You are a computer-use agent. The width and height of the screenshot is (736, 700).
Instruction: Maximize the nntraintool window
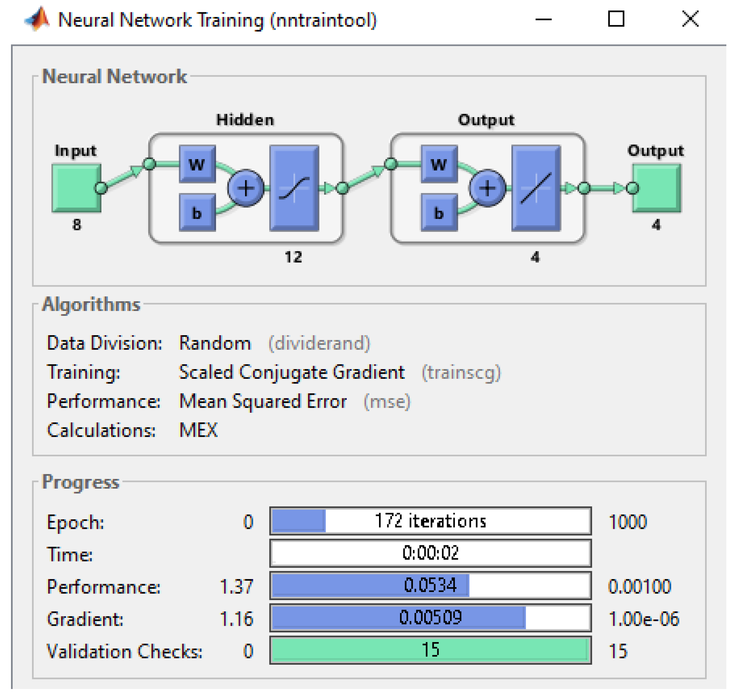[x=616, y=19]
